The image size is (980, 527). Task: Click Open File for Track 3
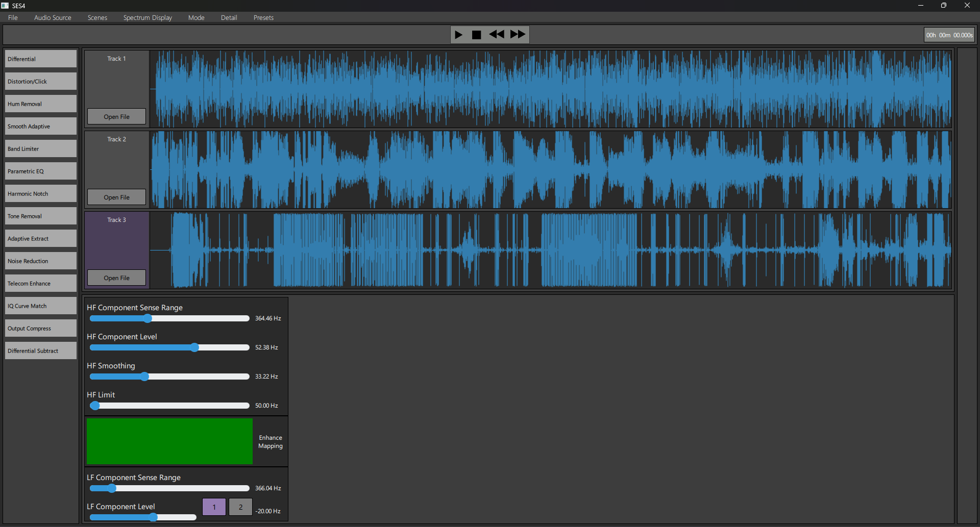116,278
